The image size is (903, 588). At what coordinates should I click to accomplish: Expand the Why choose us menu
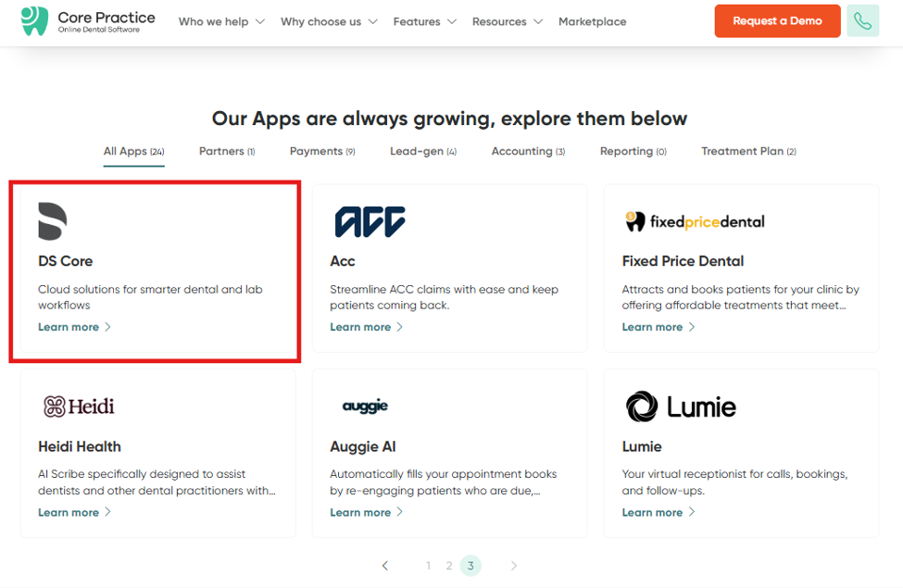click(329, 21)
